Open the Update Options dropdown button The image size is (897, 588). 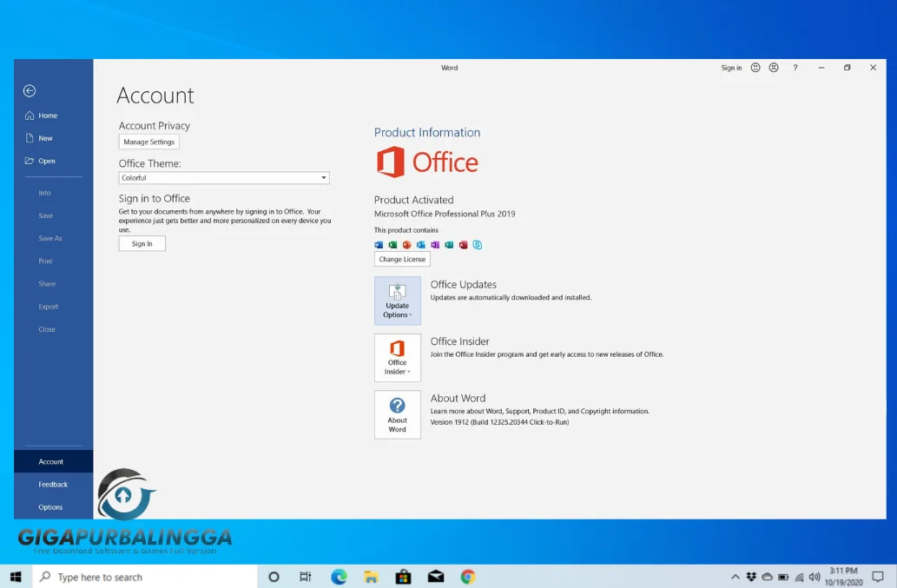(398, 301)
